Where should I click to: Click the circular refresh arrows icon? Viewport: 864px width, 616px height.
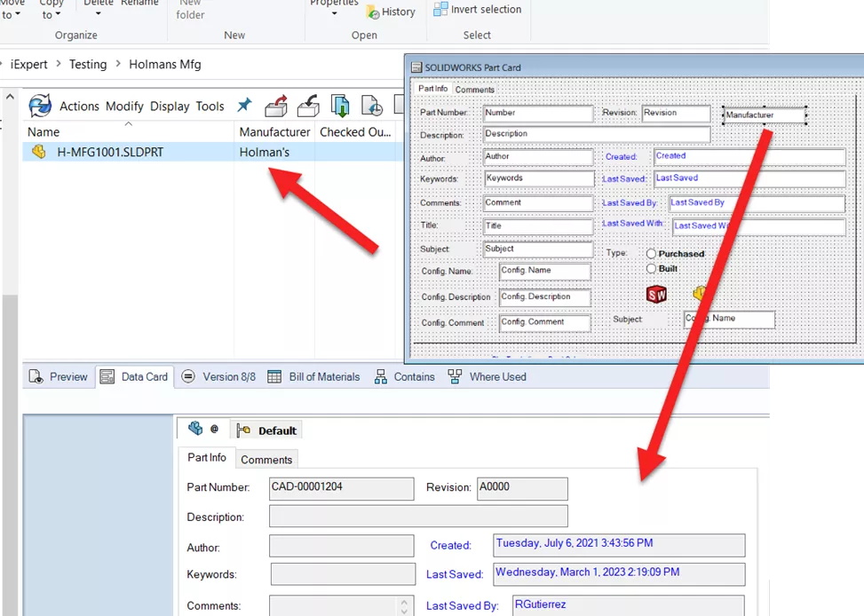tap(39, 106)
